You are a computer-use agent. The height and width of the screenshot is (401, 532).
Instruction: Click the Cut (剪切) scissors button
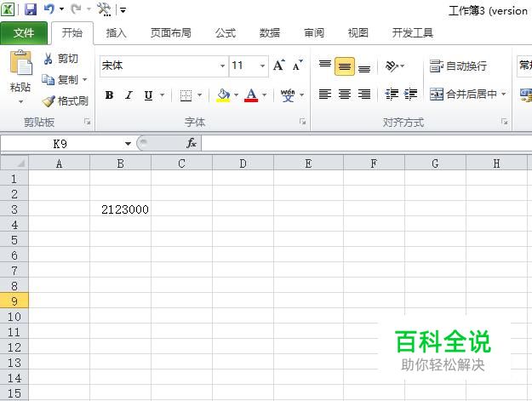[x=60, y=59]
